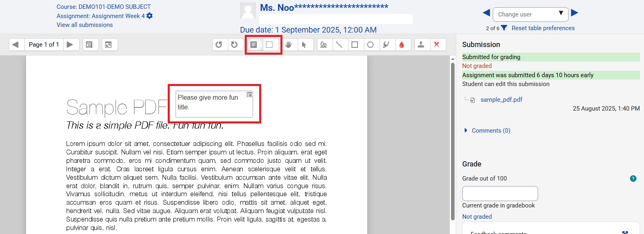Open the red annotation colour picker
Viewport: 644px width, 234px height.
click(402, 45)
